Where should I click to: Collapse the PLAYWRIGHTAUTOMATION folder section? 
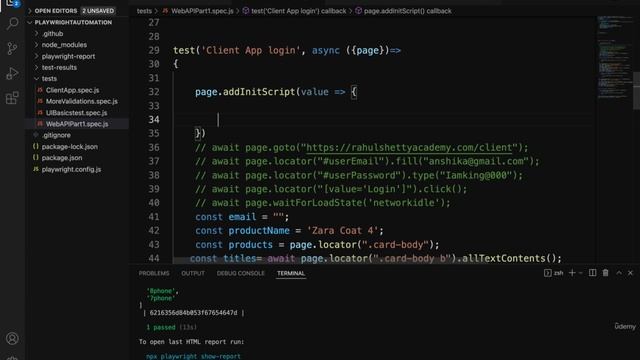pyautogui.click(x=30, y=22)
